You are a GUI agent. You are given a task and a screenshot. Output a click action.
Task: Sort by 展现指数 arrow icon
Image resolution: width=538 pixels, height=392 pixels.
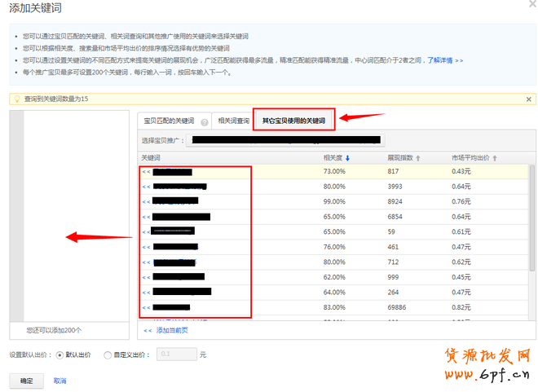pyautogui.click(x=418, y=157)
